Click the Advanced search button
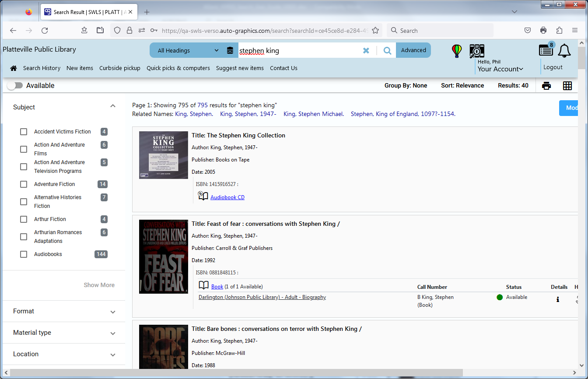The height and width of the screenshot is (379, 588). click(413, 50)
